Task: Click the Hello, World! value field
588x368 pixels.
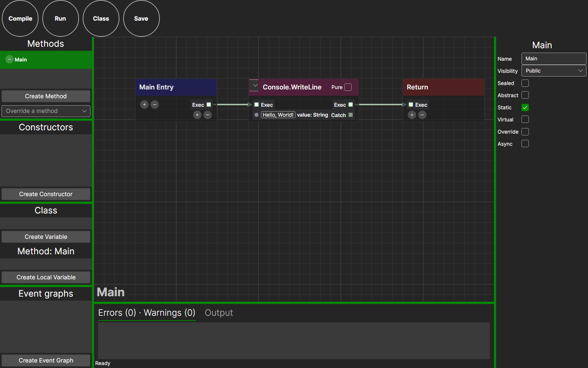Action: point(278,115)
